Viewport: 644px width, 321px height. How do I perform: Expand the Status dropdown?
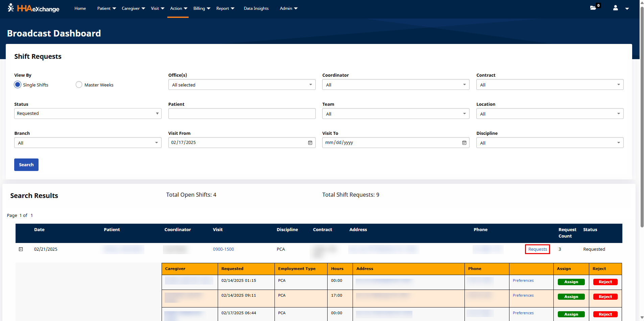click(88, 114)
